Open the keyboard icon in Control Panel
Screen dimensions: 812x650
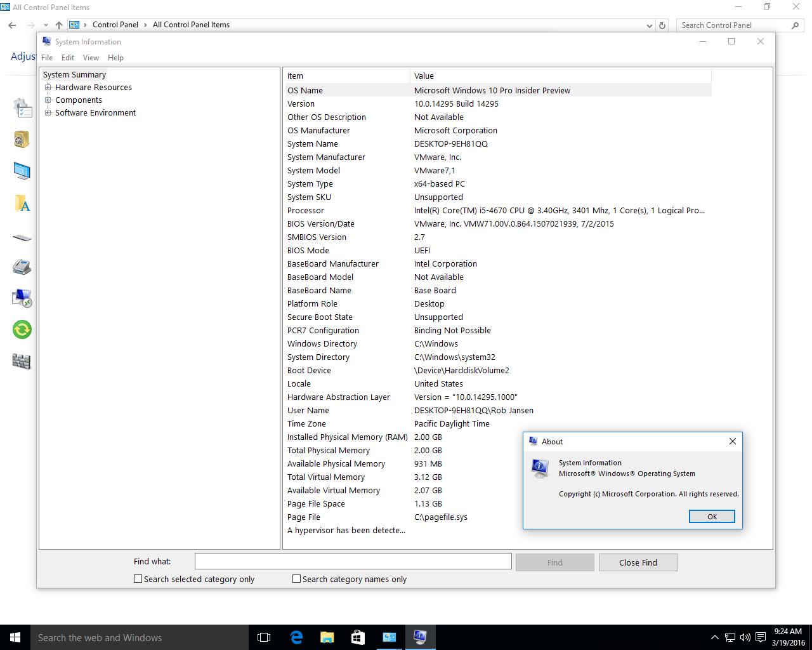tap(22, 238)
